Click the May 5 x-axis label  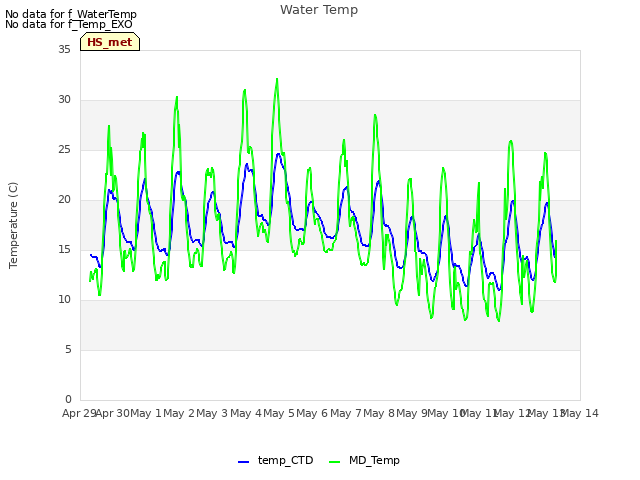coord(279,413)
